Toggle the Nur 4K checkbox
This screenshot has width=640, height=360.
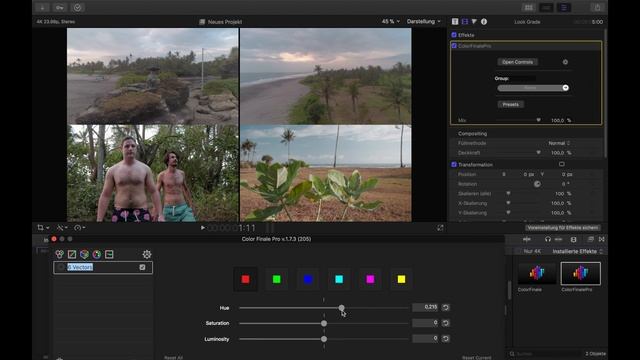tap(518, 251)
